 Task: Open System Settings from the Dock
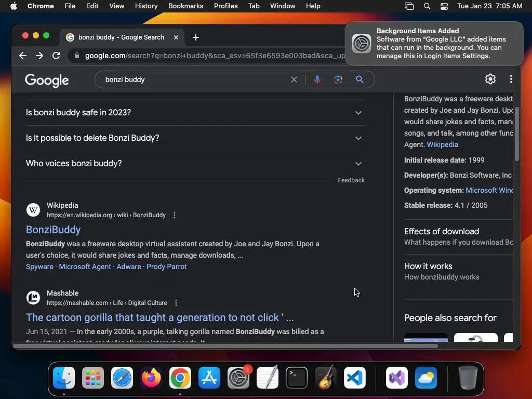pos(238,378)
